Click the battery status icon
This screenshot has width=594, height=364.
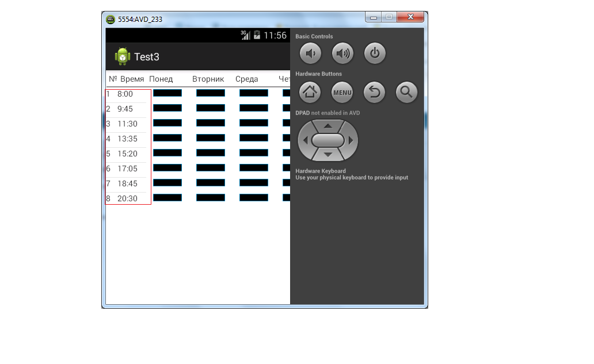(257, 35)
